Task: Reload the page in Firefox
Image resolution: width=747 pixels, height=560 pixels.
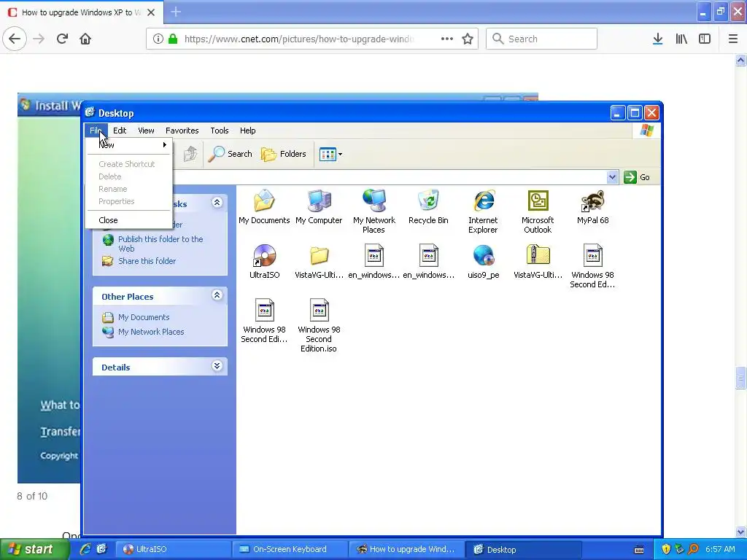Action: pos(63,39)
